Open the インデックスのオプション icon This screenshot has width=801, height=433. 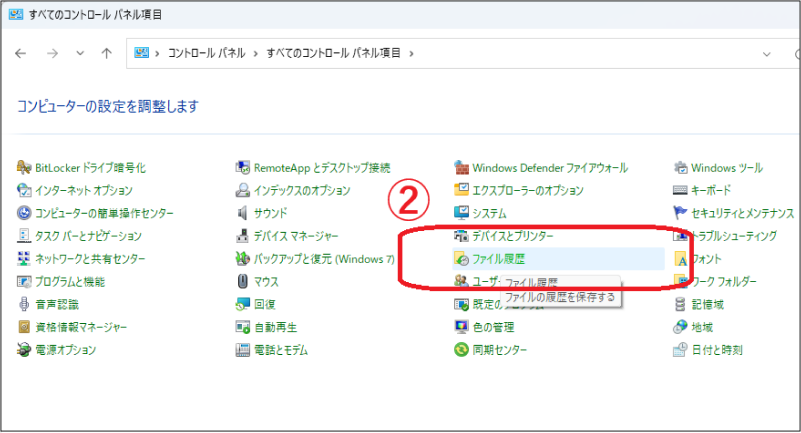(x=243, y=190)
